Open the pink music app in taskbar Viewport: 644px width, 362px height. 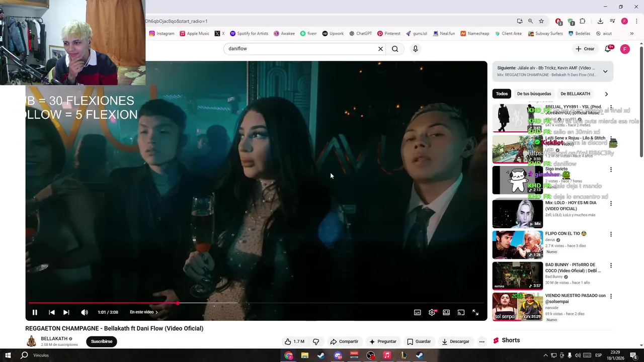(x=386, y=355)
